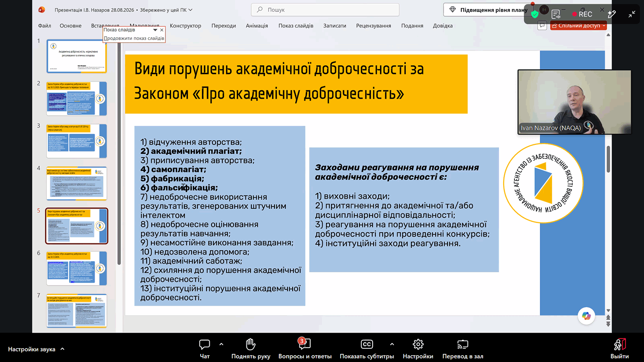Screen dimensions: 644x362
Task: Click the text '1) виховні заходи;'
Action: click(352, 196)
